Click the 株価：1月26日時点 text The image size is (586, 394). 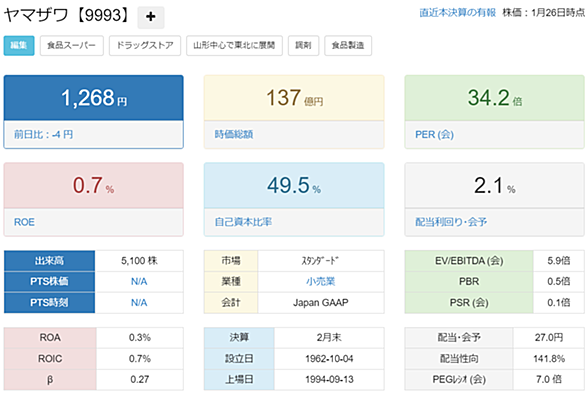(x=544, y=13)
